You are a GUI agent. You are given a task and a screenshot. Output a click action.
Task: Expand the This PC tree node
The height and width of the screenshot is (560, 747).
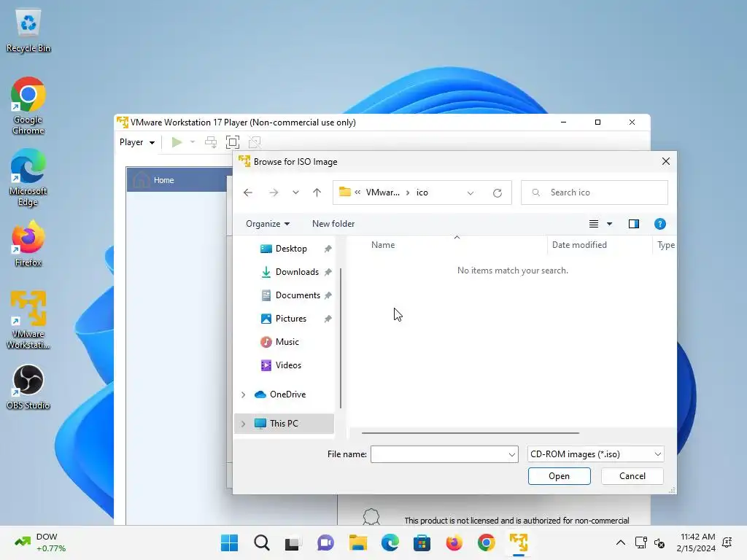[x=243, y=424]
